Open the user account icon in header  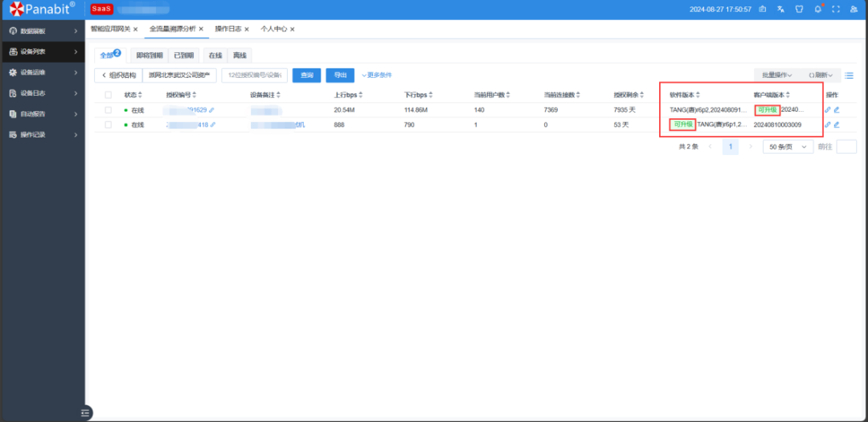tap(854, 9)
